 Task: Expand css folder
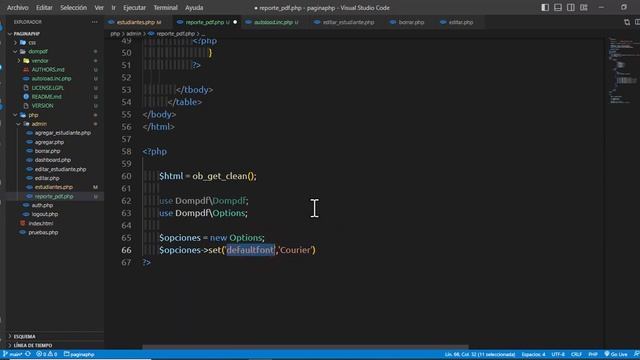16,42
